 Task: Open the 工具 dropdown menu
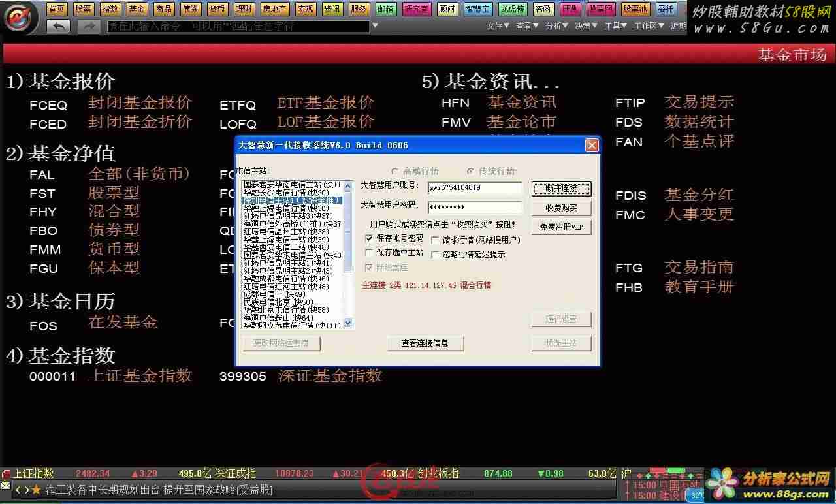pyautogui.click(x=616, y=26)
